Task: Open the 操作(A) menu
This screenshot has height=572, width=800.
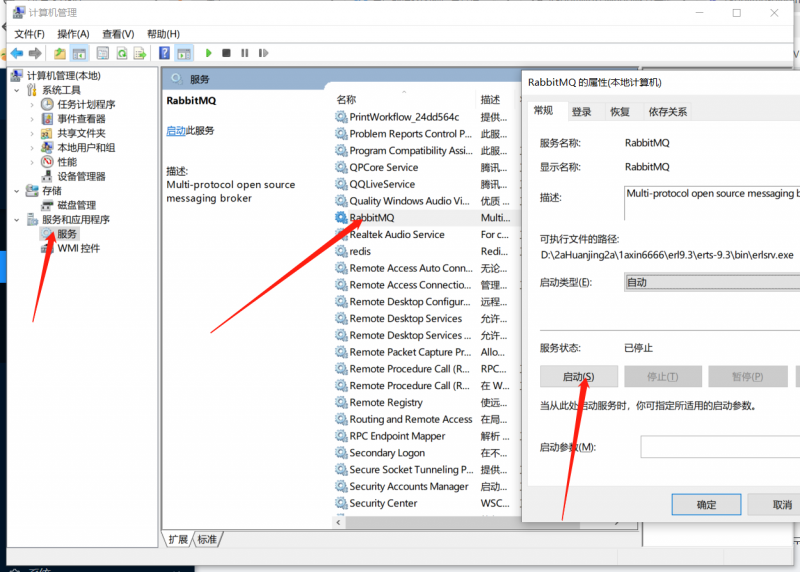Action: 73,34
